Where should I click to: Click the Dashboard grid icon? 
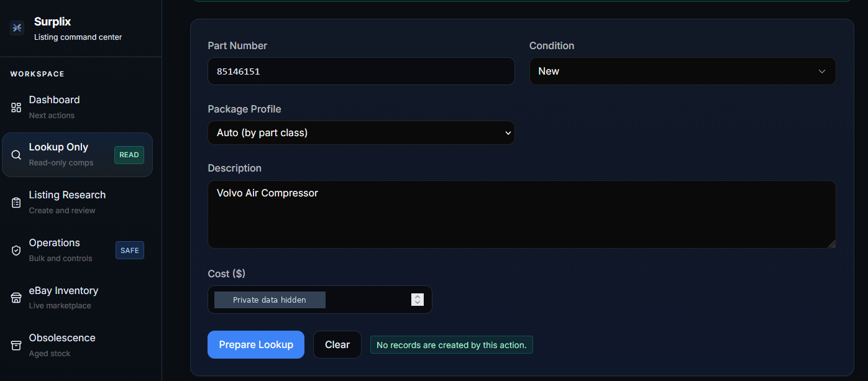tap(16, 108)
